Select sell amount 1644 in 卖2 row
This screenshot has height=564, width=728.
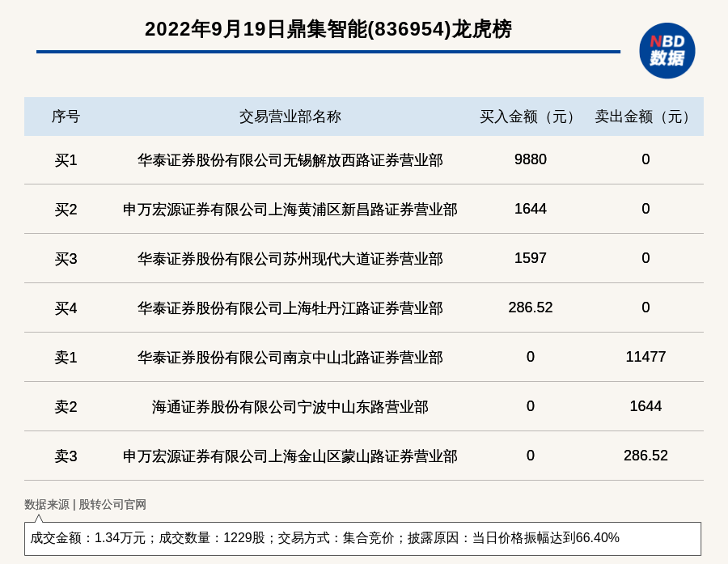[645, 406]
